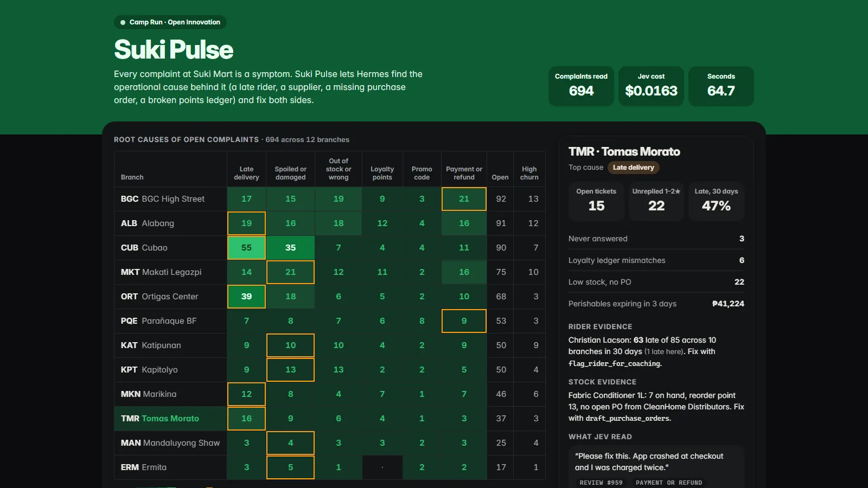The image size is (868, 488).
Task: Click the Unreplied 1–2★ tile
Action: tap(656, 201)
